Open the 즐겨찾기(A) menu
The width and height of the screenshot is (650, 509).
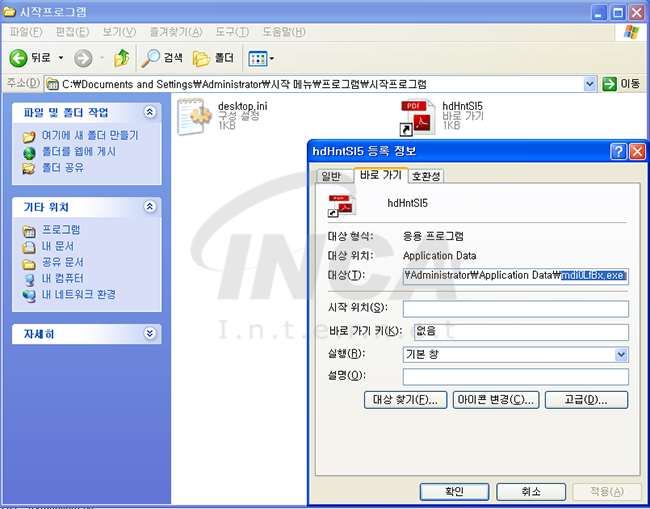pos(176,32)
